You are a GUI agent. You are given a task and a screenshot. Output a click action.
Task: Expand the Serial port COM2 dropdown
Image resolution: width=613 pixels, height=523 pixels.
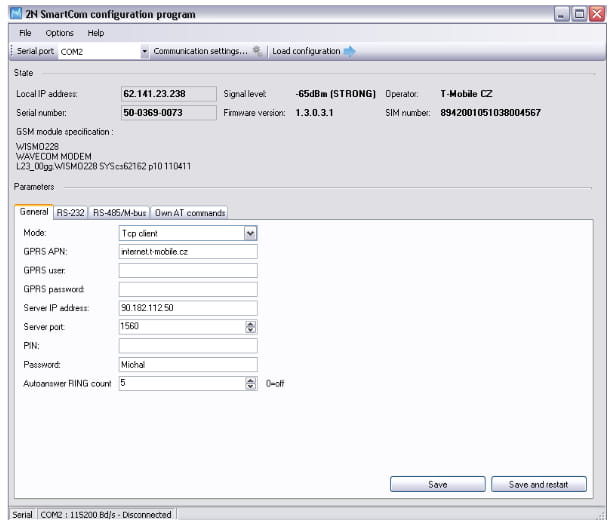click(145, 51)
